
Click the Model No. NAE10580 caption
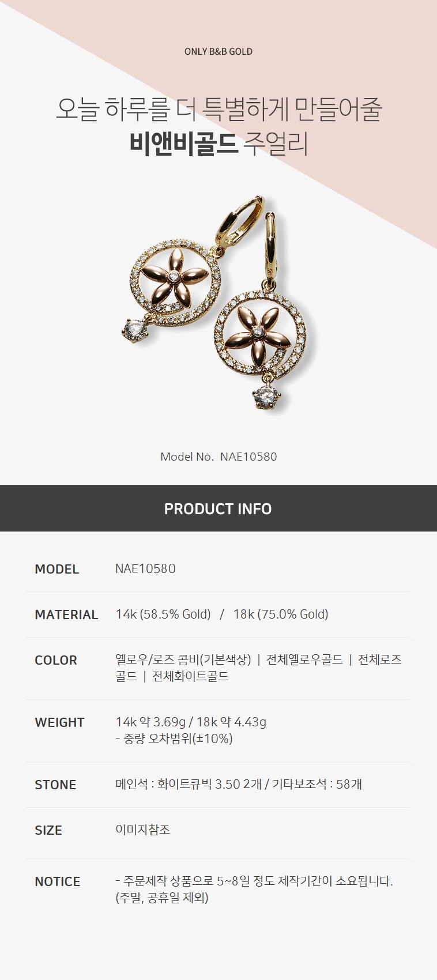coord(218,457)
